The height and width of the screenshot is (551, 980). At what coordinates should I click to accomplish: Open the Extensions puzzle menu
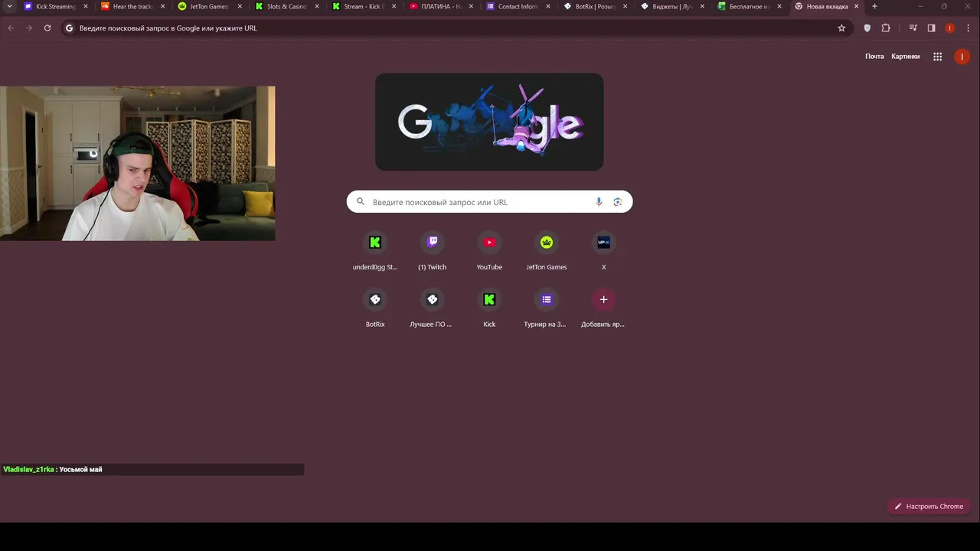[886, 28]
